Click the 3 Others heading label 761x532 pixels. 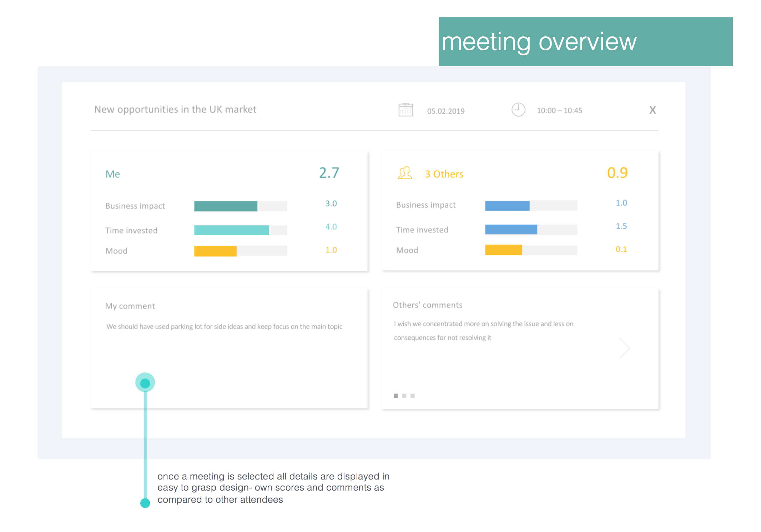point(444,174)
